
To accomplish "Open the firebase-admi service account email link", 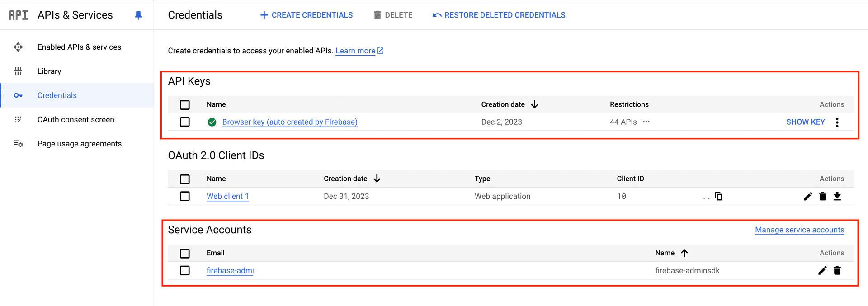I will point(230,270).
